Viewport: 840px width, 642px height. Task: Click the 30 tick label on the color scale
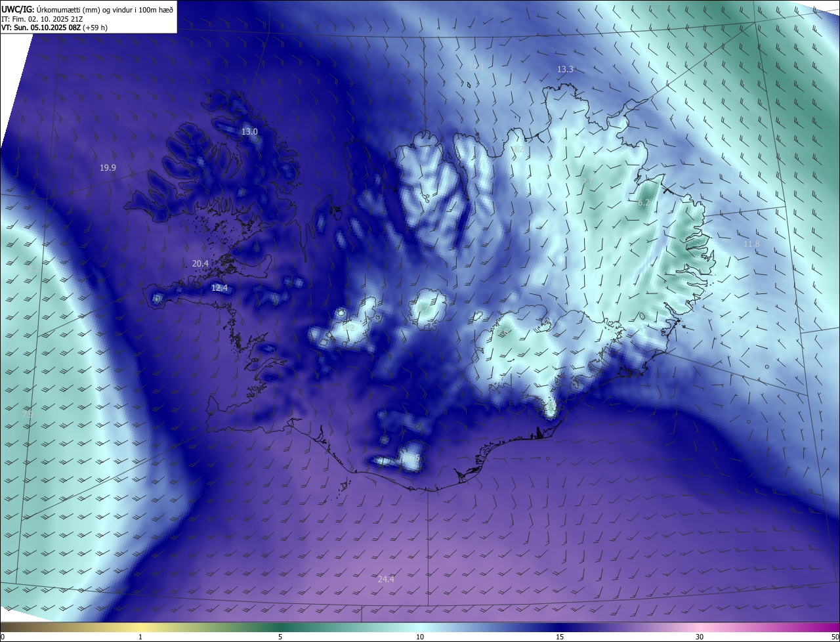[700, 637]
